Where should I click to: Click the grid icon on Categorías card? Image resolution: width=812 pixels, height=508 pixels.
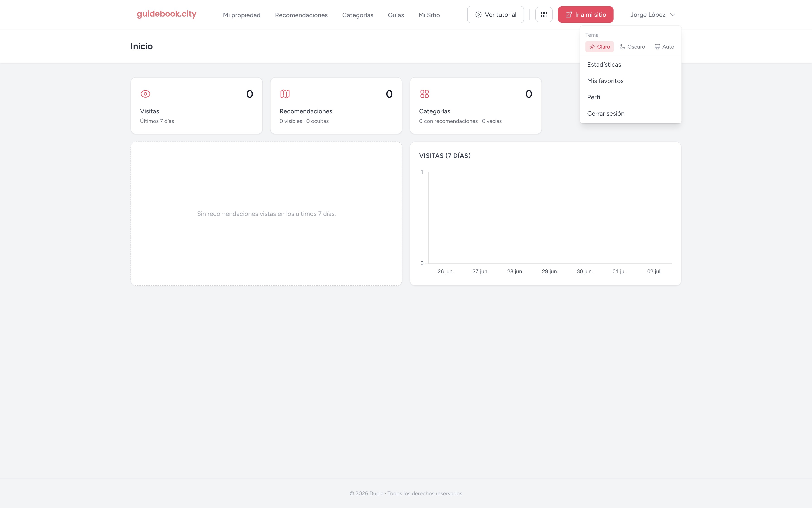pos(424,94)
